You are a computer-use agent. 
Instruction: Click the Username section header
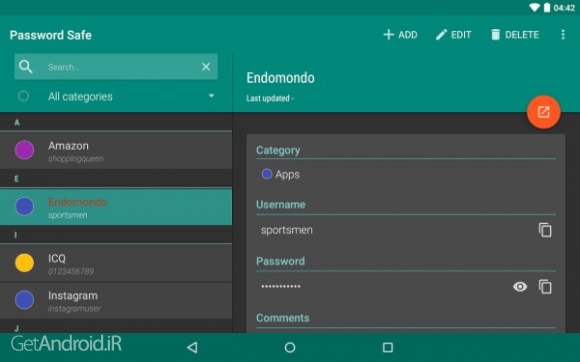coord(281,204)
